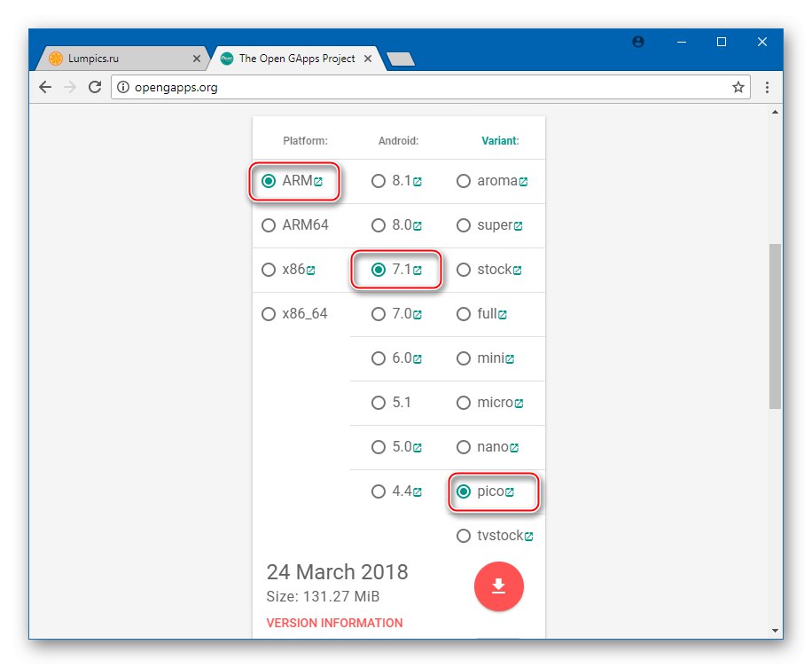This screenshot has width=812, height=668.
Task: Pick the mini variant radio button
Action: (464, 358)
